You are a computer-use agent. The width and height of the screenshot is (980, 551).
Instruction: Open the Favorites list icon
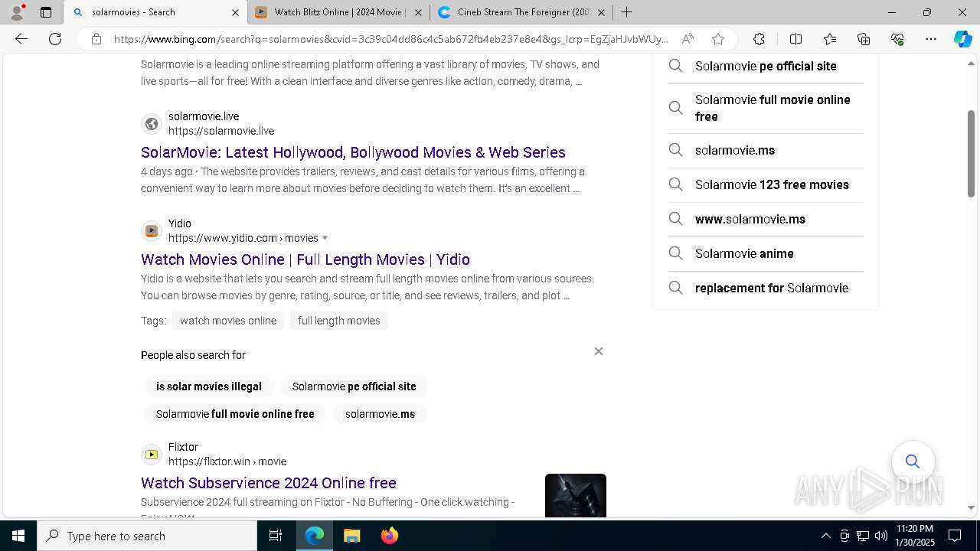[830, 39]
